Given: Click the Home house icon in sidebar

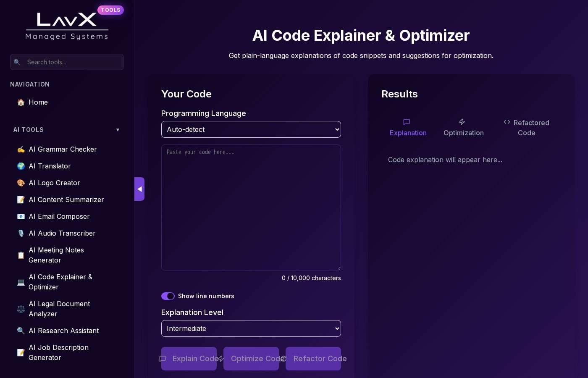Looking at the screenshot, I should (x=21, y=102).
